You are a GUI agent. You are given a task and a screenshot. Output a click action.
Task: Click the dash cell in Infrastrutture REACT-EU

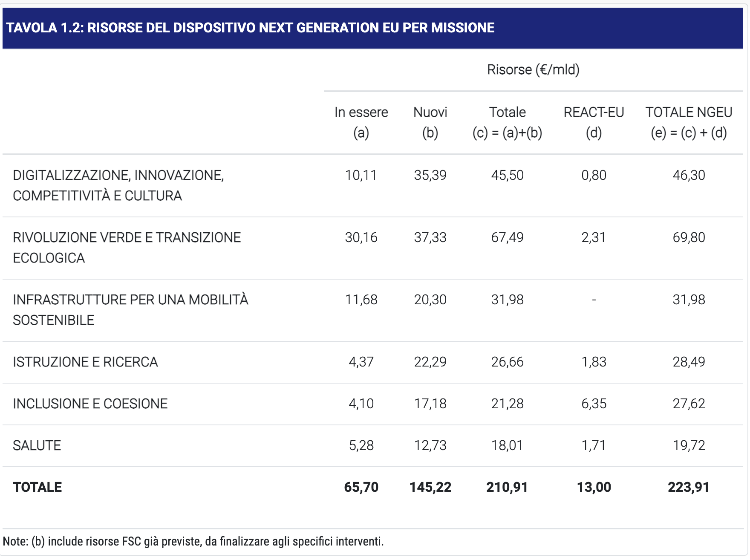pos(594,300)
